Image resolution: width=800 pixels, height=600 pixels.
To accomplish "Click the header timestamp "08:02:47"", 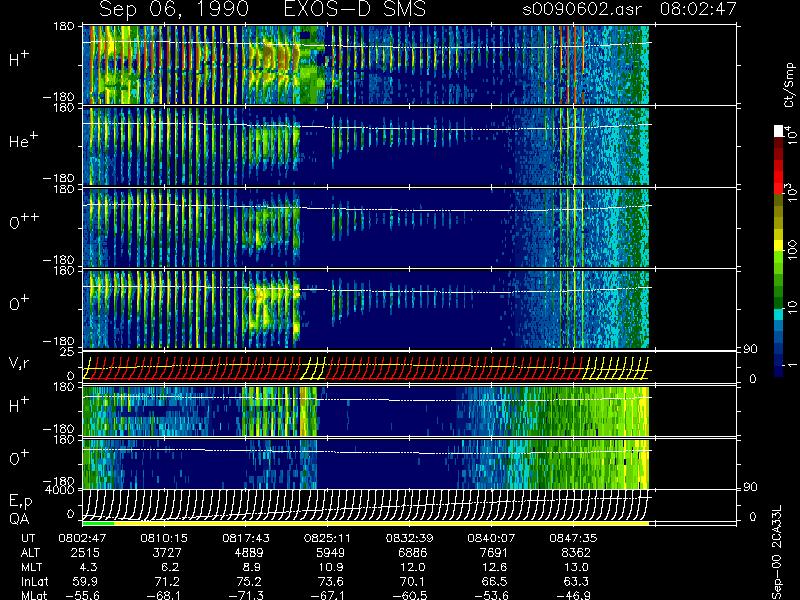I will (x=698, y=9).
